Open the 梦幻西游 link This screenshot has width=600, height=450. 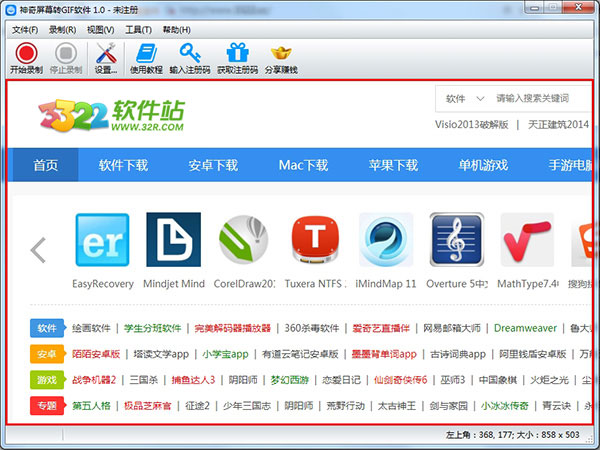290,380
